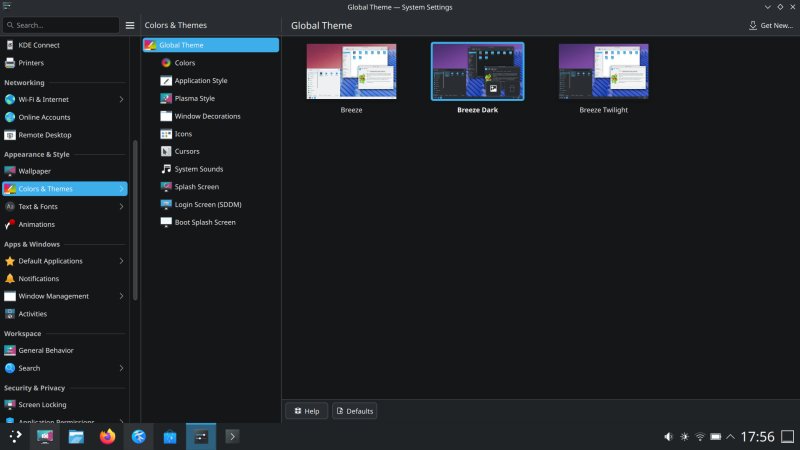Open Animations settings
800x450 pixels.
[x=64, y=224]
